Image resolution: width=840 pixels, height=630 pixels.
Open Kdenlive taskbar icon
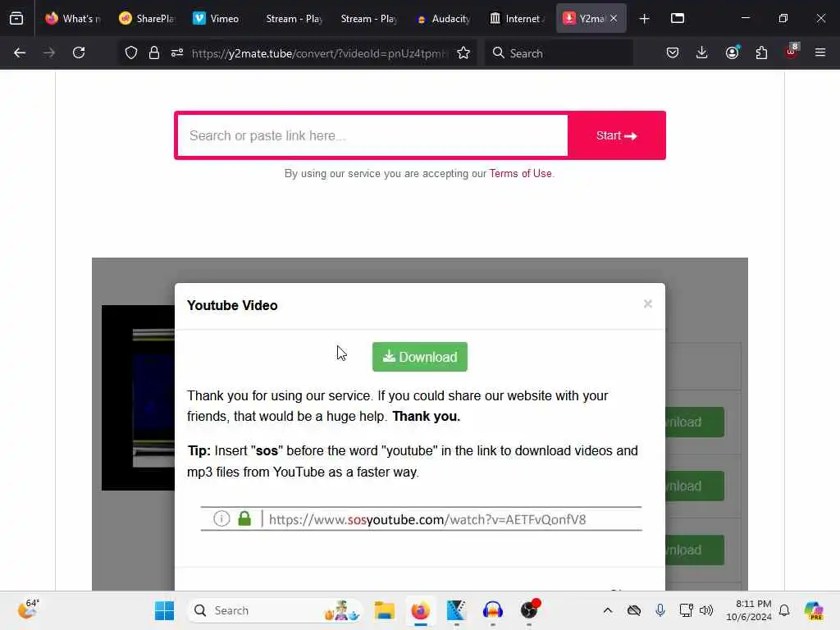tap(456, 610)
